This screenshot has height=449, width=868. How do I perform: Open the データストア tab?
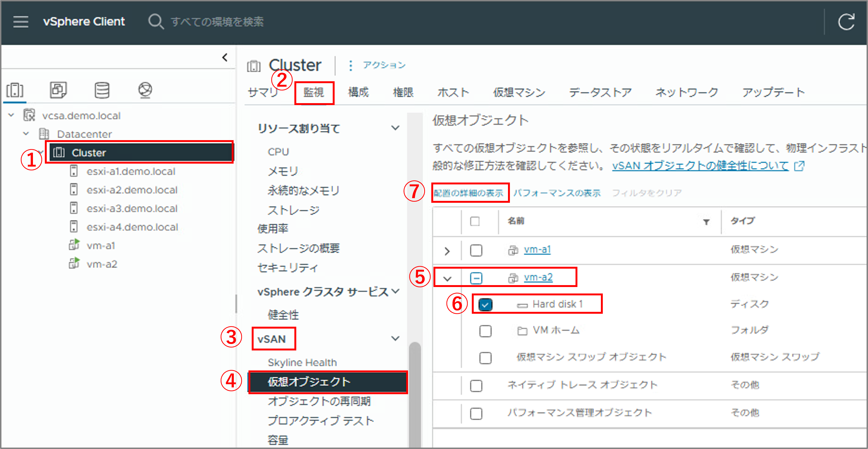pos(600,92)
